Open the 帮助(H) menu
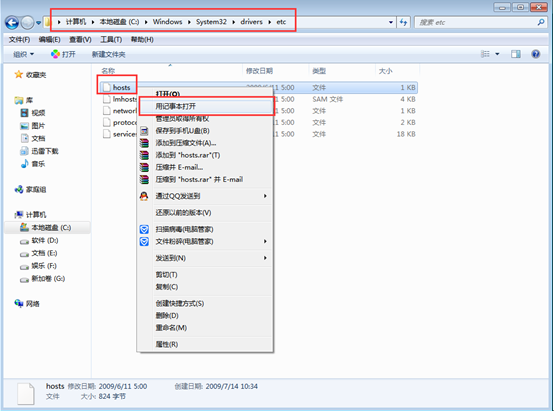554x411 pixels. pos(142,40)
